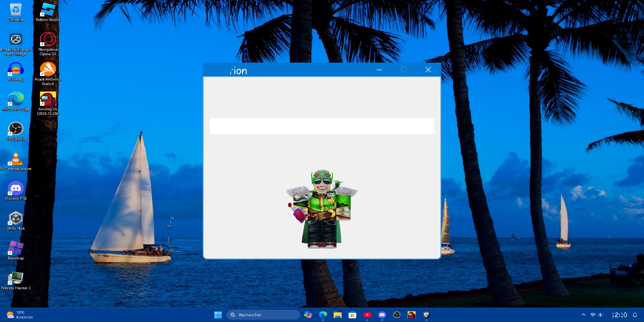Open Microsoft Edge desktop shortcut
The image size is (644, 322).
tap(16, 102)
